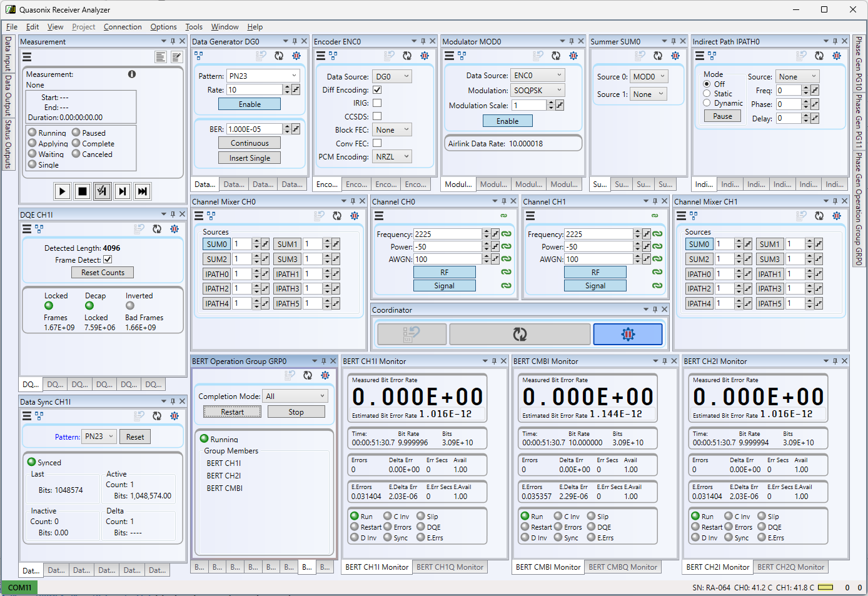Open the Summer Source 0 MOD0 dropdown
Image resolution: width=868 pixels, height=596 pixels.
click(649, 76)
